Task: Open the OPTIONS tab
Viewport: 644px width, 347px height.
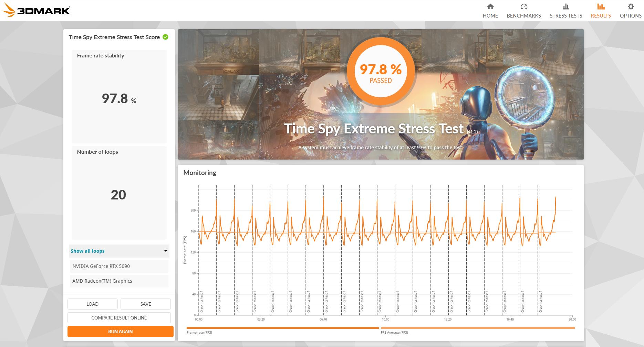Action: (631, 11)
